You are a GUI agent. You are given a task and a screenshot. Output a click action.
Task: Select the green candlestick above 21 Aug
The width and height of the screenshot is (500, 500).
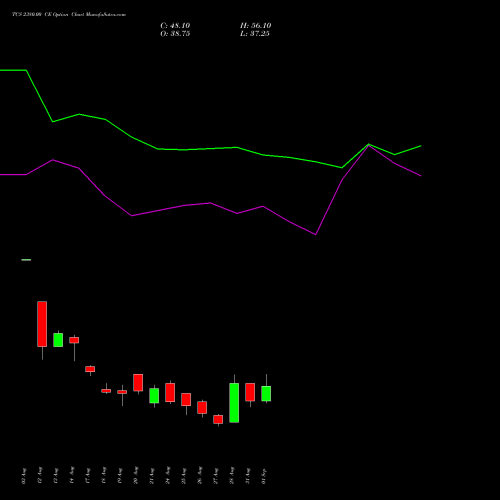click(x=154, y=396)
